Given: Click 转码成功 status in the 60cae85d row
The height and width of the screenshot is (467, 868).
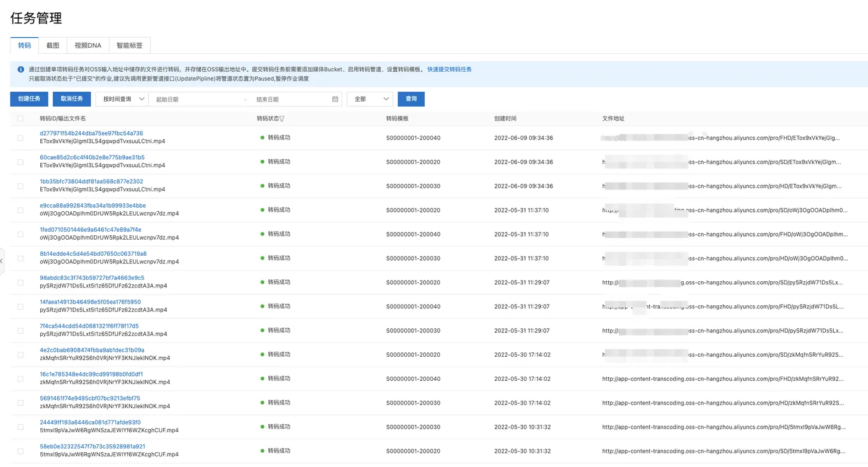Looking at the screenshot, I should pos(279,162).
